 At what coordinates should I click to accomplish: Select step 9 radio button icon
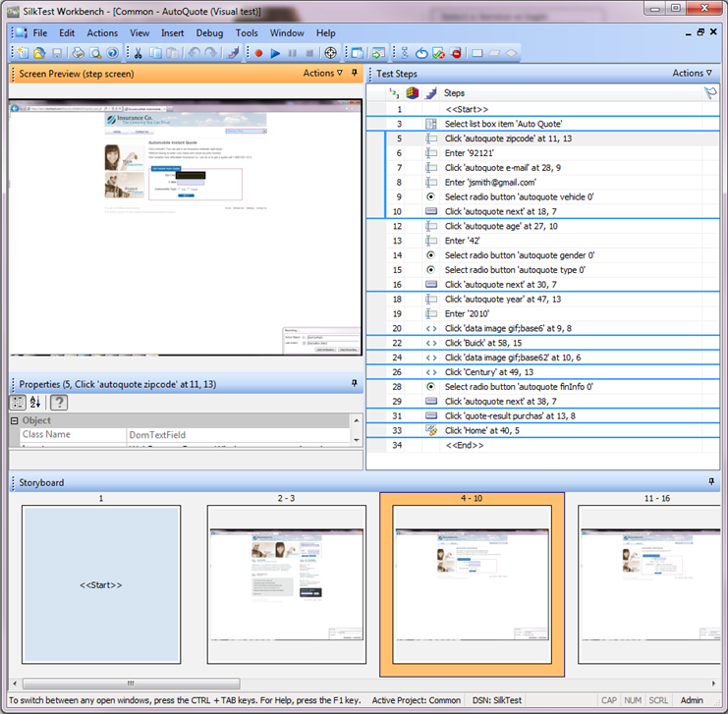[430, 196]
